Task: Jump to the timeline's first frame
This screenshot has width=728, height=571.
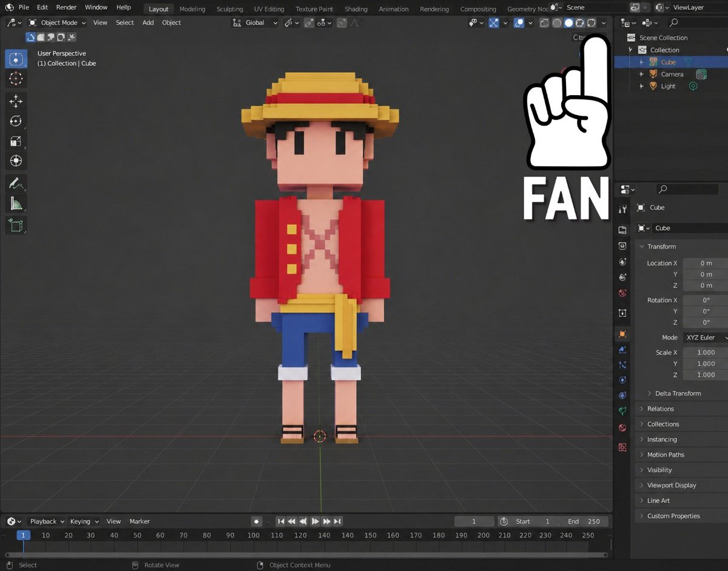Action: (280, 521)
